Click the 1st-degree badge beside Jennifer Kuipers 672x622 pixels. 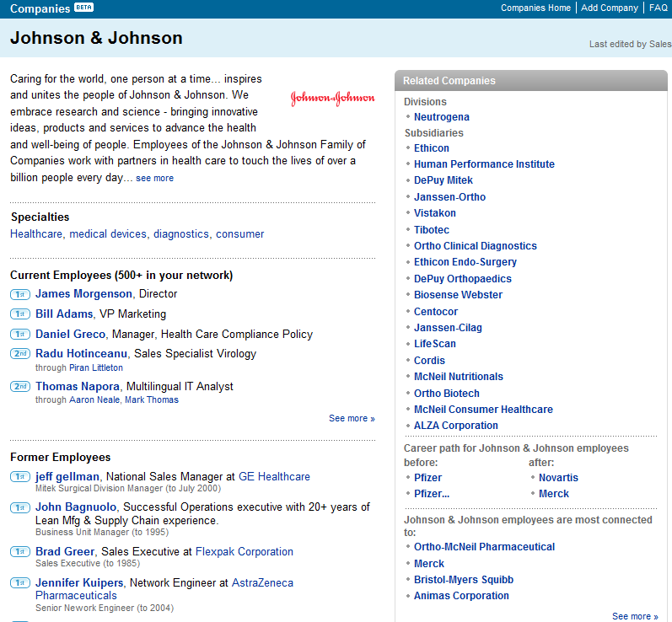(20, 583)
